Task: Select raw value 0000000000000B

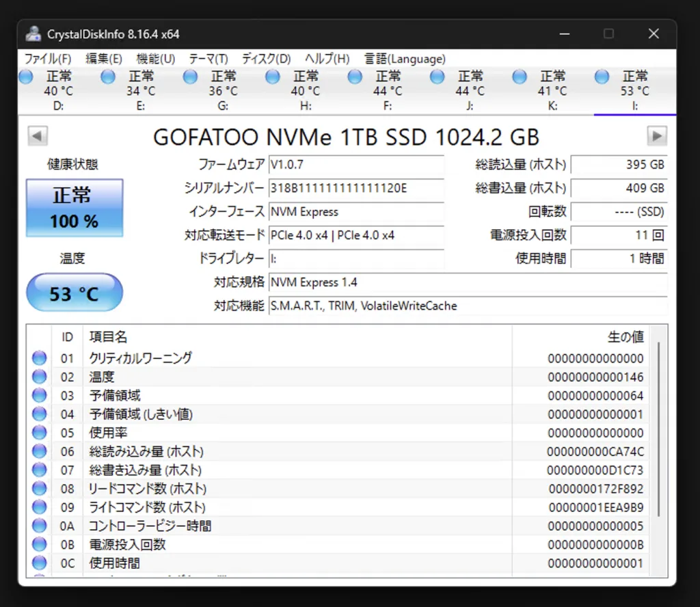Action: pos(595,545)
